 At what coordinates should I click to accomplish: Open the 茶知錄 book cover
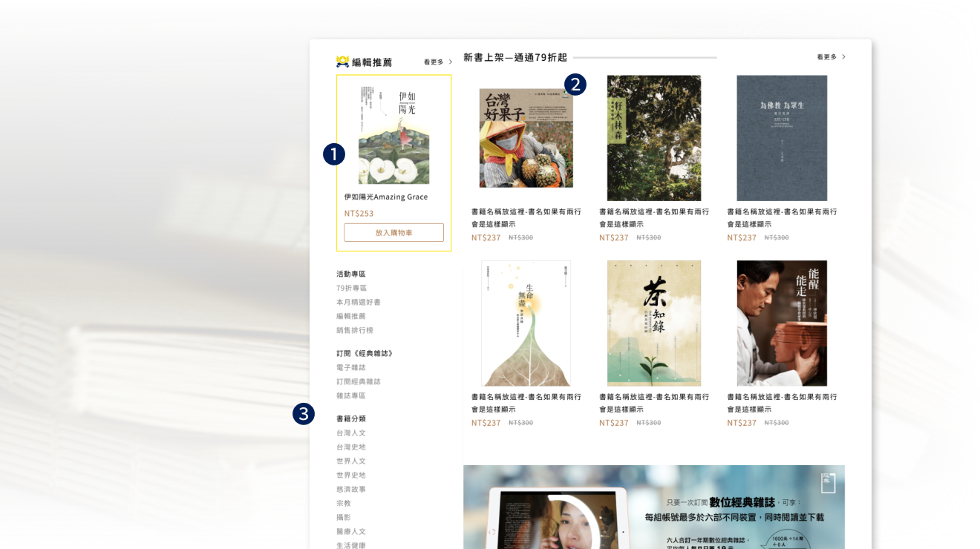pyautogui.click(x=653, y=323)
